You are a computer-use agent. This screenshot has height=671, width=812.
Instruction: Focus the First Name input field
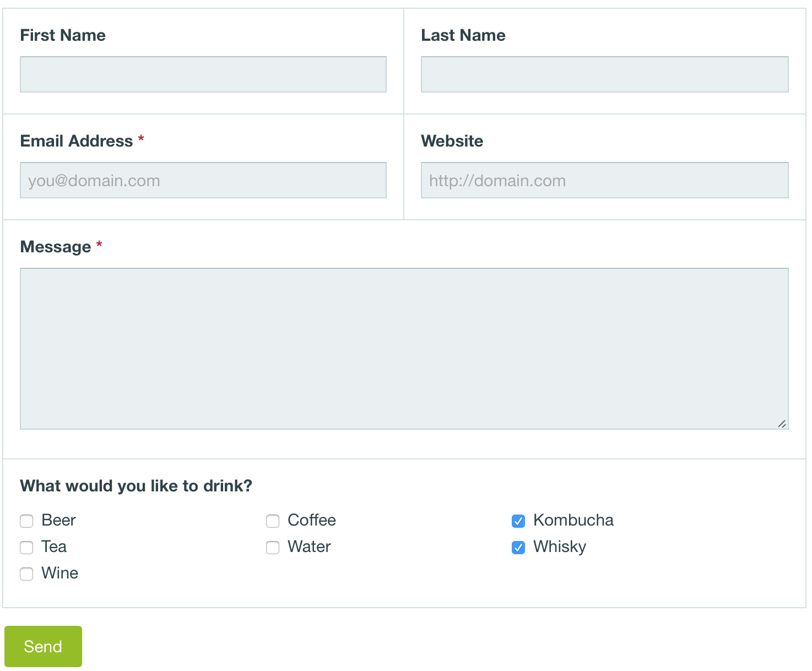(203, 74)
